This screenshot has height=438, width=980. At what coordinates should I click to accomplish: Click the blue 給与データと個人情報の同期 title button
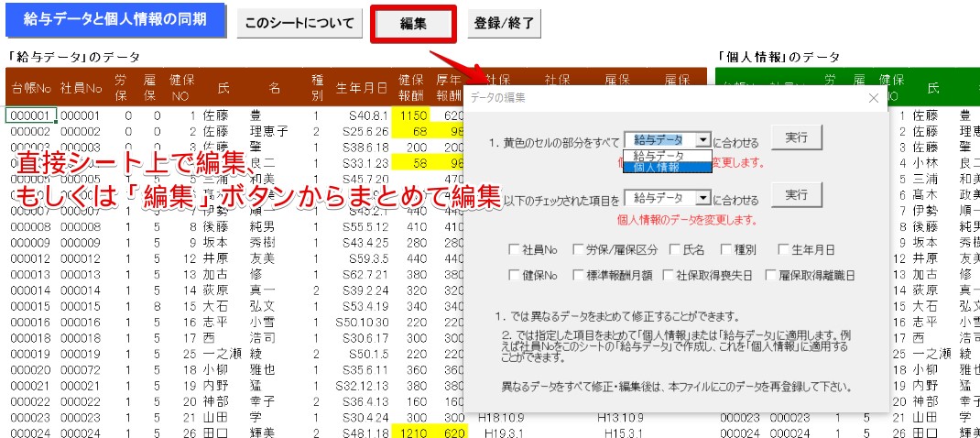115,19
